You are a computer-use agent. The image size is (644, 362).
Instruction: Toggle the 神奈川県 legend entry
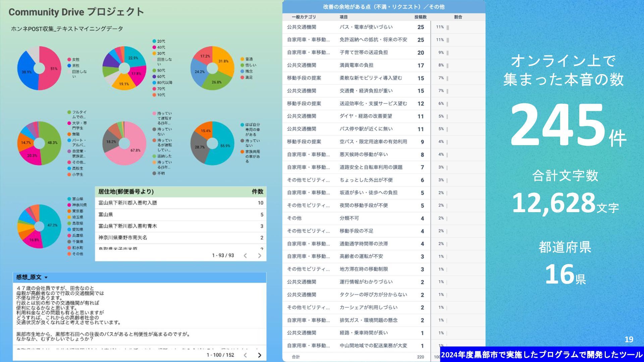(79, 205)
